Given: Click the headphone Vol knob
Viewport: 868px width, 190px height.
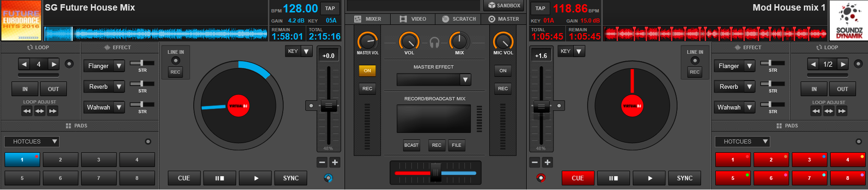Looking at the screenshot, I should (x=409, y=41).
